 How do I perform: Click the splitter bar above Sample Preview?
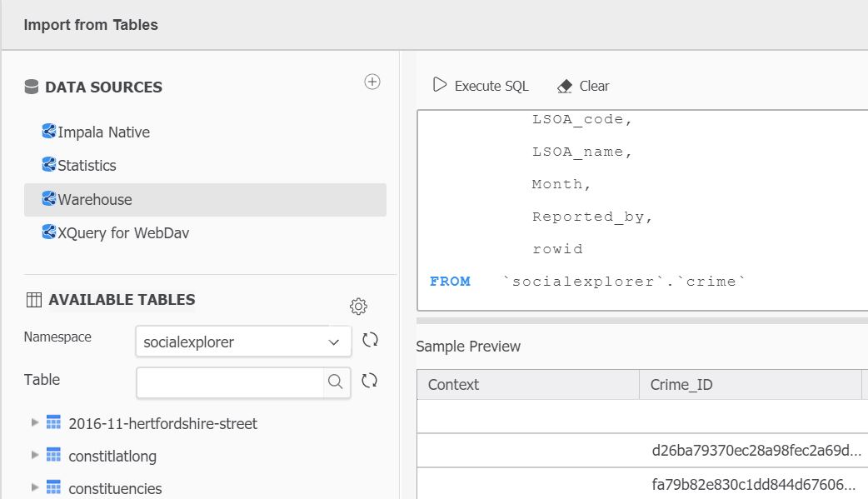pyautogui.click(x=641, y=320)
